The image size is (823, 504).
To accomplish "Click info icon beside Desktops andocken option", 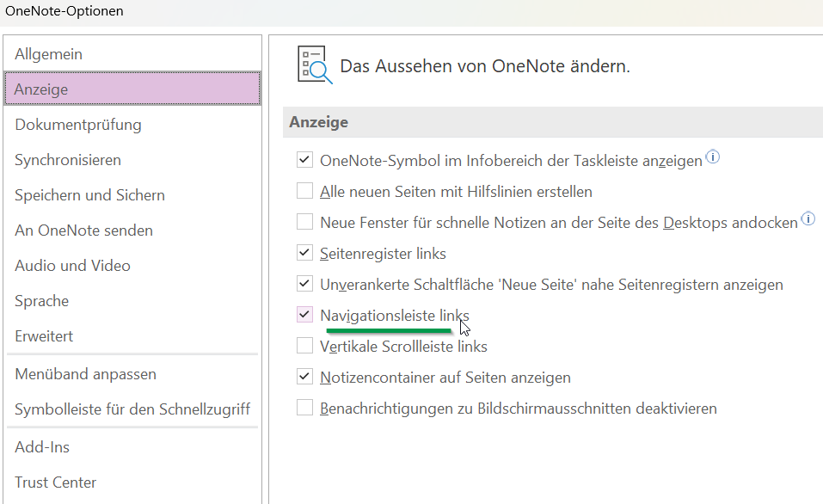I will [808, 218].
